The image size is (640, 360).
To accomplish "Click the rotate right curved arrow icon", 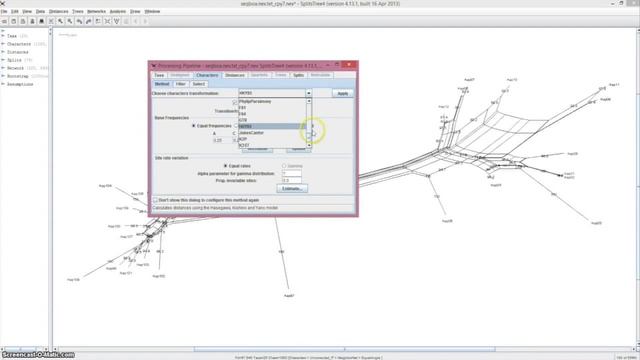I will coord(89,21).
